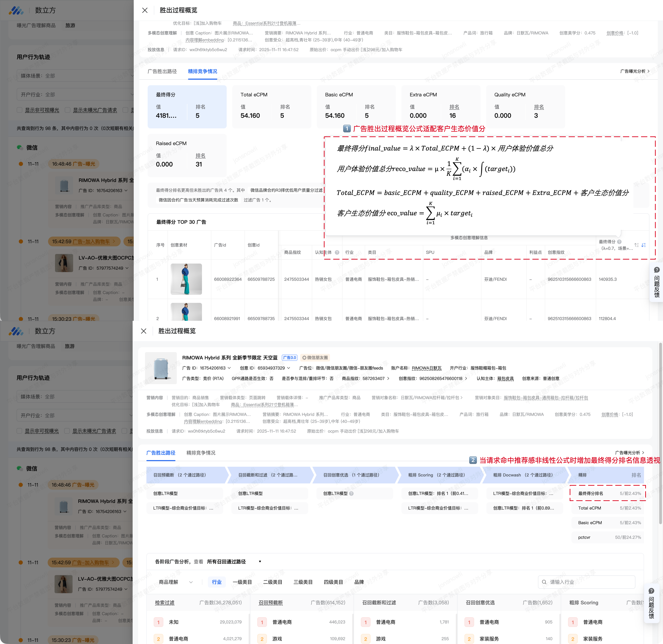Toggle 显示未曝光广告请求 checkbox in lower screenshot
The image size is (663, 644).
(x=67, y=431)
